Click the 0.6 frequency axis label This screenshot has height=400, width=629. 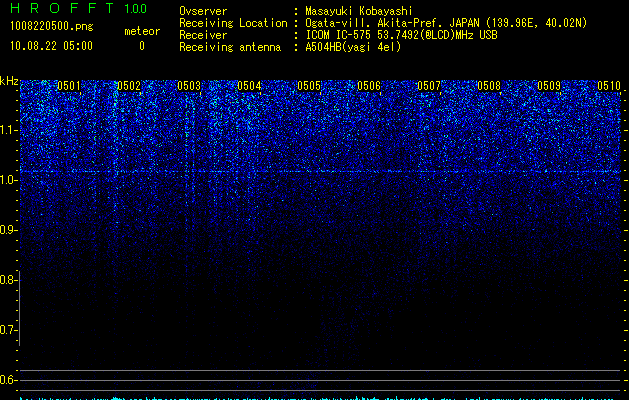click(8, 380)
